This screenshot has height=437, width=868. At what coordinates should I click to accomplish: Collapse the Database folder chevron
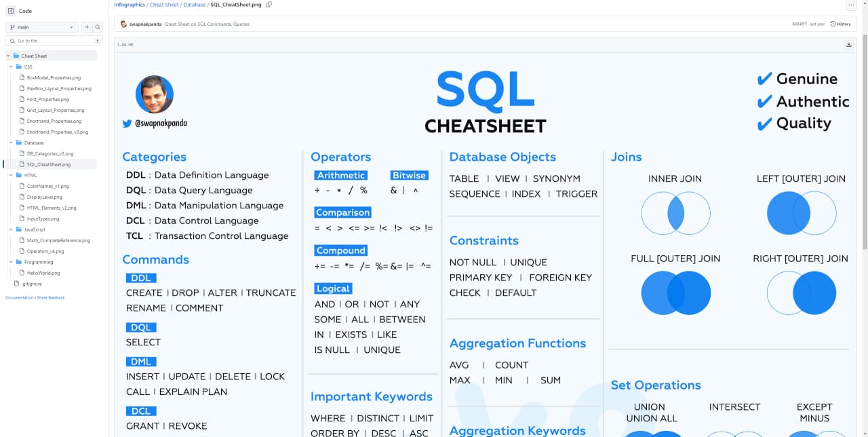click(11, 142)
